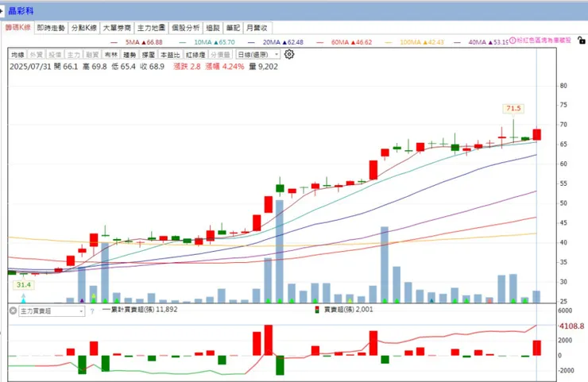Image resolution: width=588 pixels, height=382 pixels.
Task: Click the 買賣超(張) red-green legend icon
Action: 317,310
